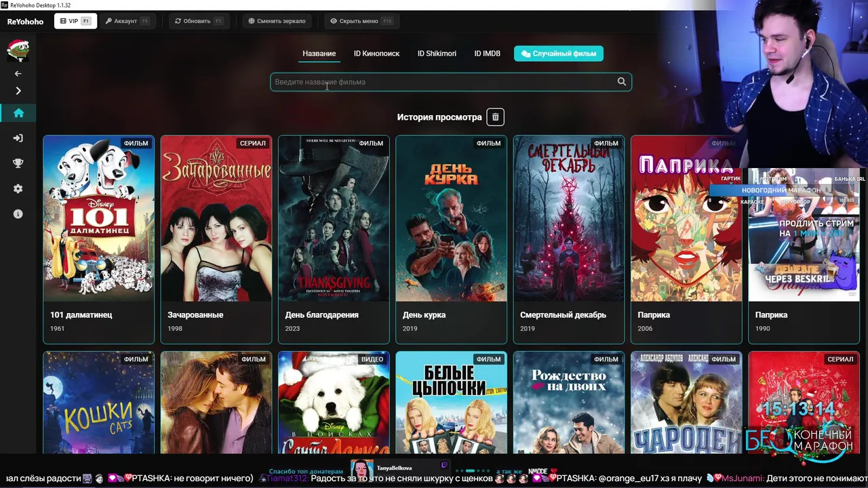This screenshot has height=488, width=868.
Task: Open the Рождество на двоих poster
Action: click(x=568, y=403)
